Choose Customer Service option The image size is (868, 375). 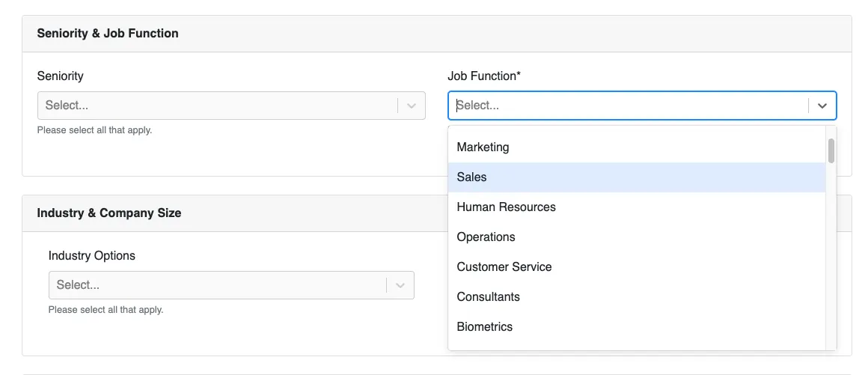point(637,267)
